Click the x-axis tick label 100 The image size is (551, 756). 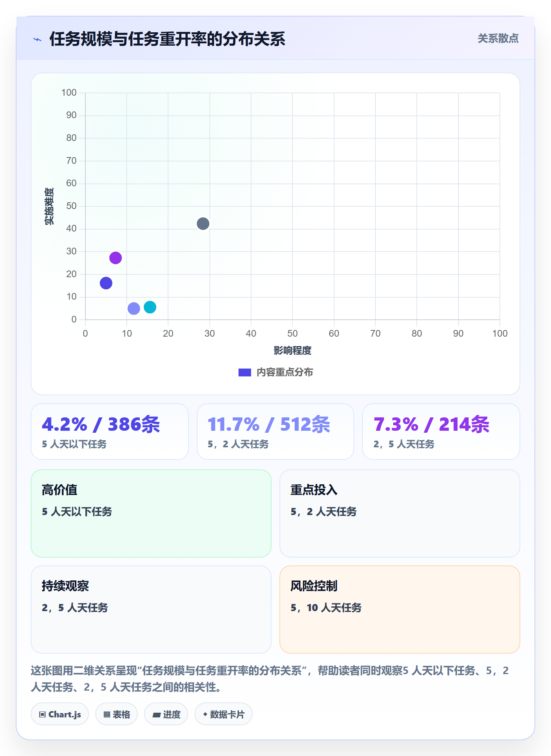click(500, 334)
